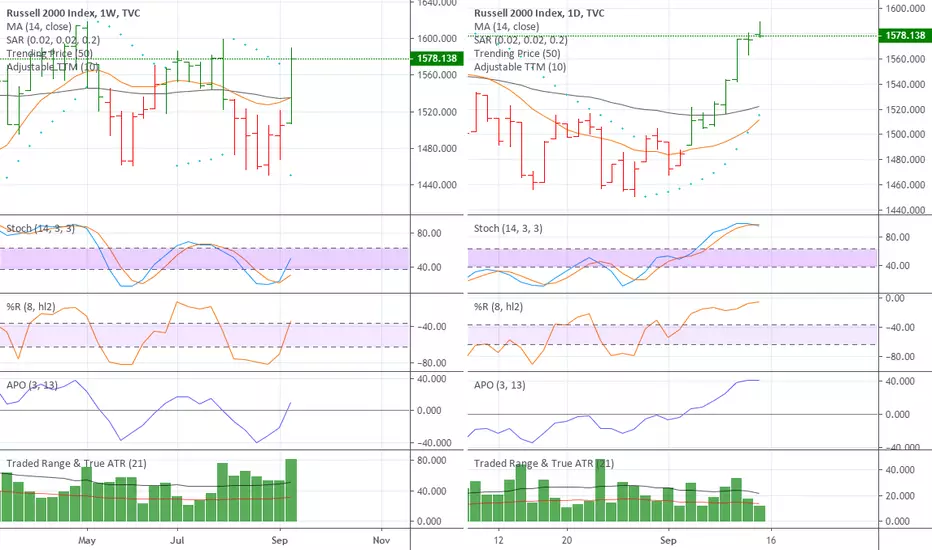Click 1560.000 on weekly price scale
This screenshot has width=932, height=550.
437,75
